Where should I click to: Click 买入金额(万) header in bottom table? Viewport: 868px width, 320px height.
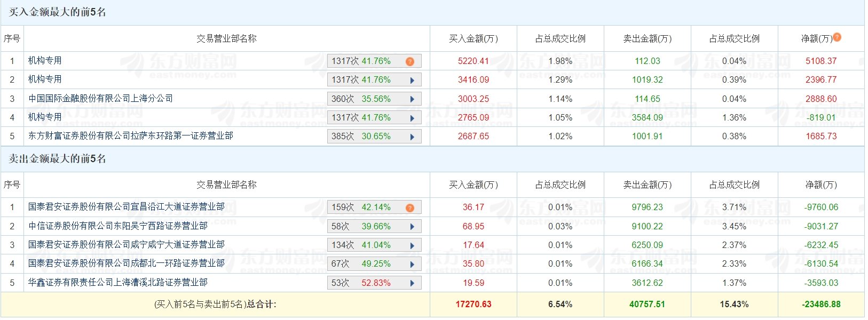coord(473,185)
